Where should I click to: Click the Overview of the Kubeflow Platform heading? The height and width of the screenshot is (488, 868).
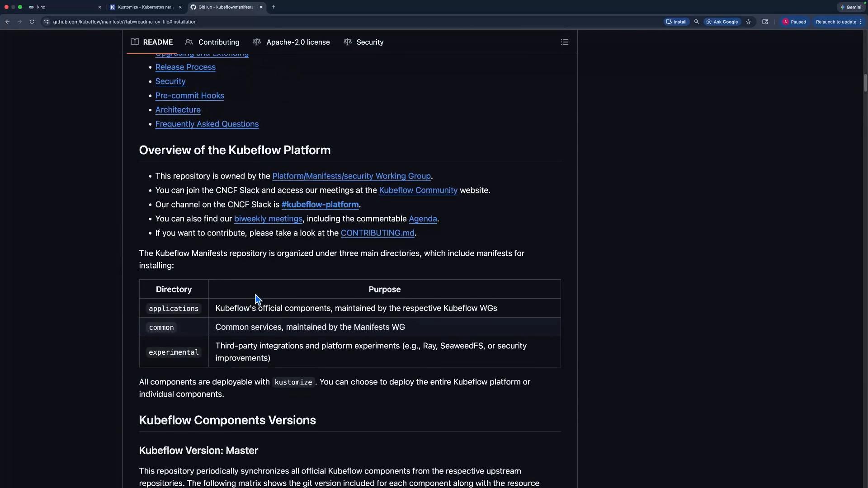click(x=235, y=150)
